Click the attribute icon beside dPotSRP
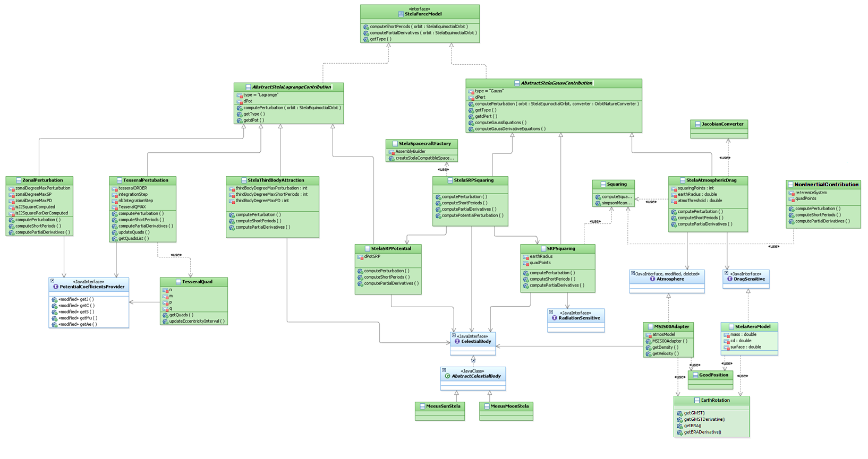868x459 pixels. tap(360, 257)
